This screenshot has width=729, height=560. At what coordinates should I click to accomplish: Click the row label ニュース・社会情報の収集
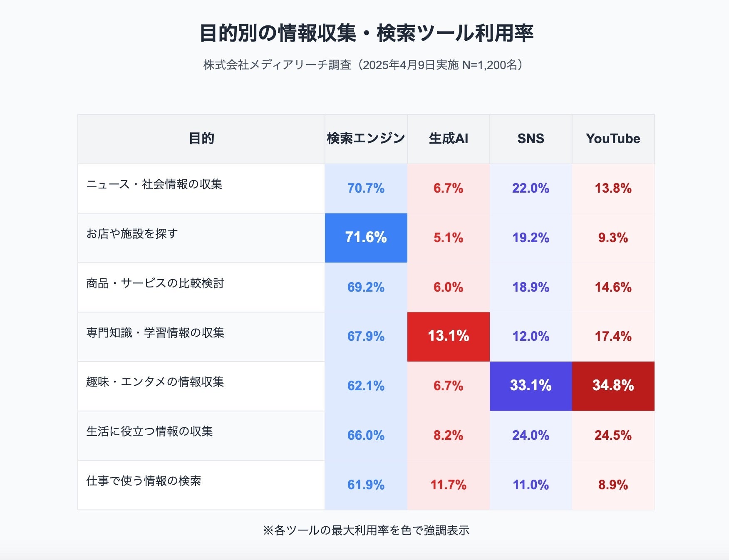(154, 184)
